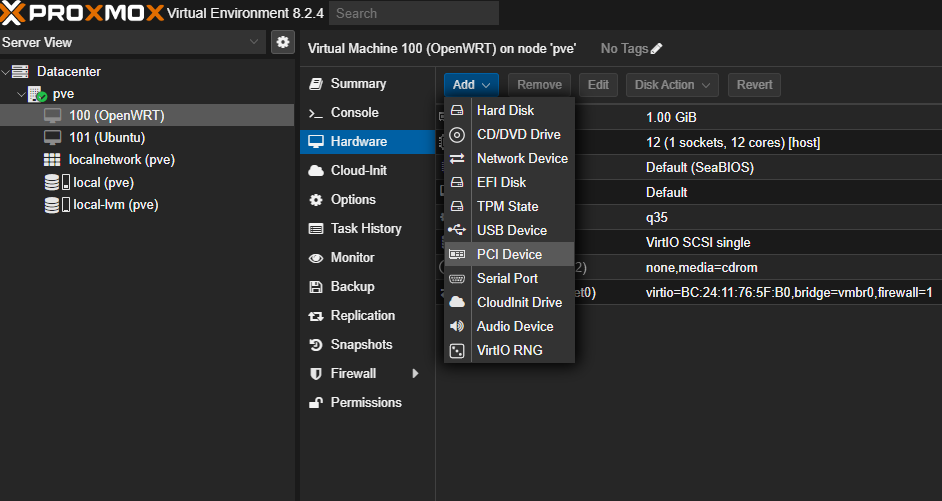Choose USB Device from Add menu

[x=511, y=230]
